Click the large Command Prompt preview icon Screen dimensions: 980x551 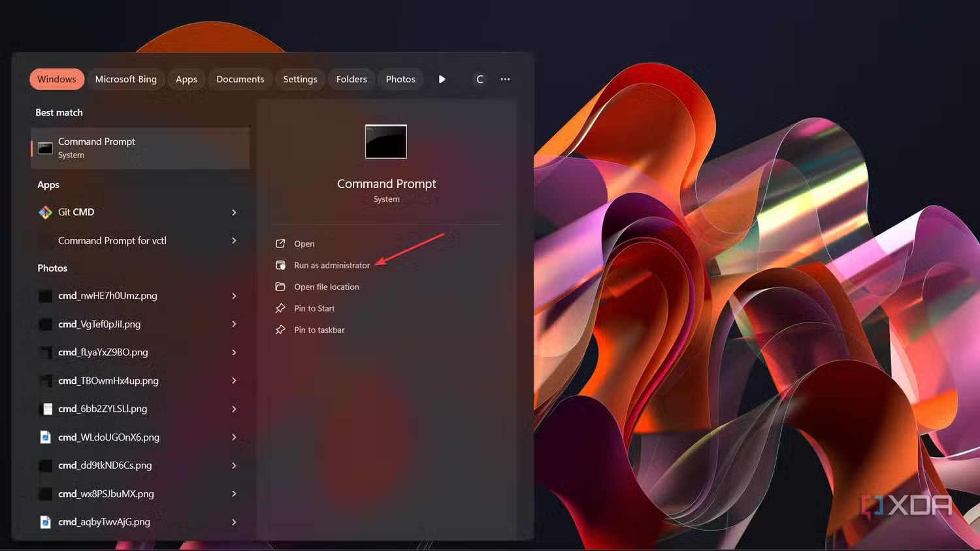(x=385, y=142)
